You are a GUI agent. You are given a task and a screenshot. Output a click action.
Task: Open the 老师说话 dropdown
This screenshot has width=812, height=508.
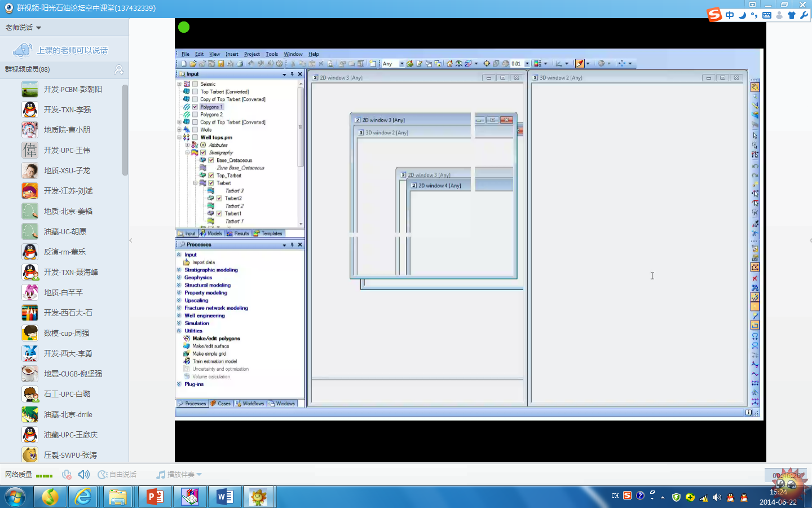(23, 28)
